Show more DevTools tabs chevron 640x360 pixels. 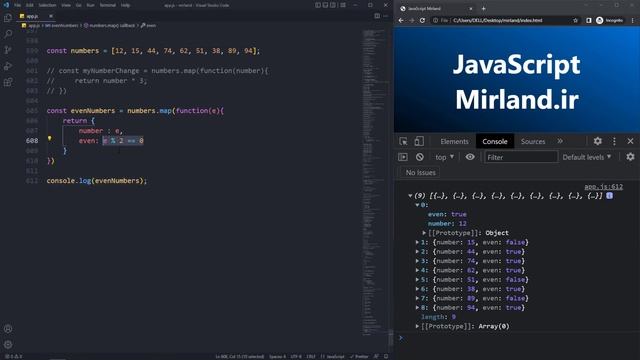tap(560, 141)
